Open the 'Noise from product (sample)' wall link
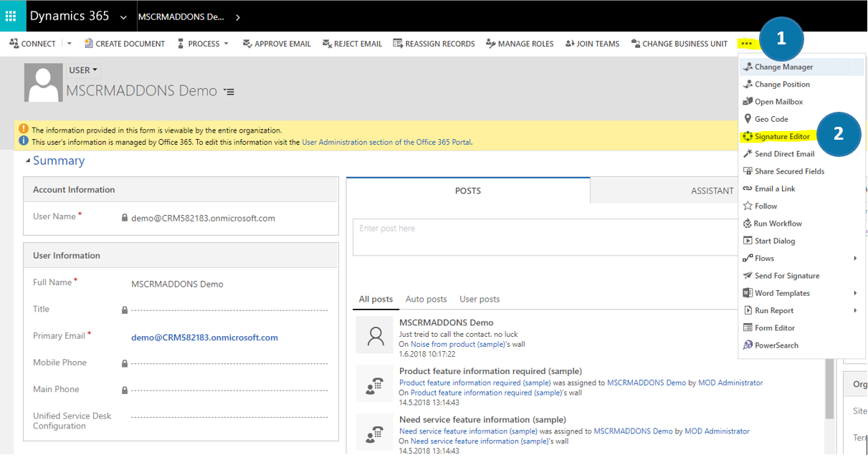This screenshot has height=460, width=868. tap(457, 345)
